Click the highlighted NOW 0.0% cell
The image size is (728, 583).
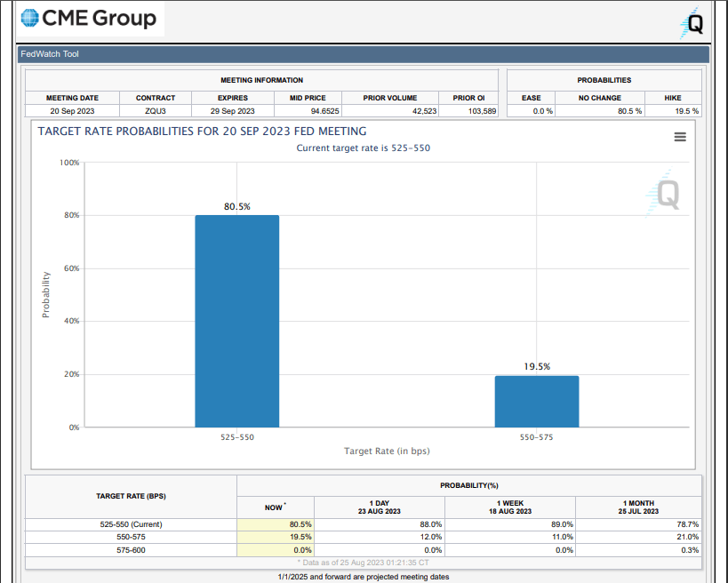[276, 550]
